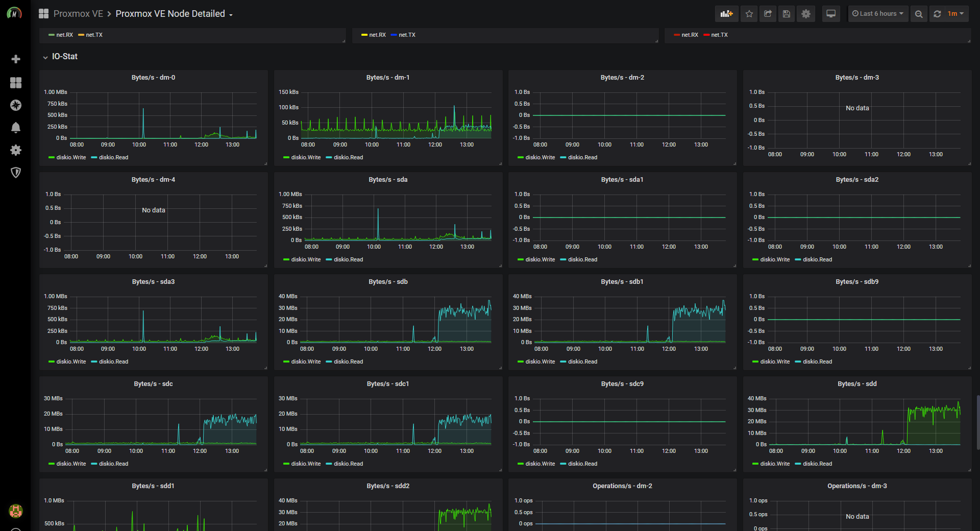Open the Last 6 hours time picker

[878, 14]
